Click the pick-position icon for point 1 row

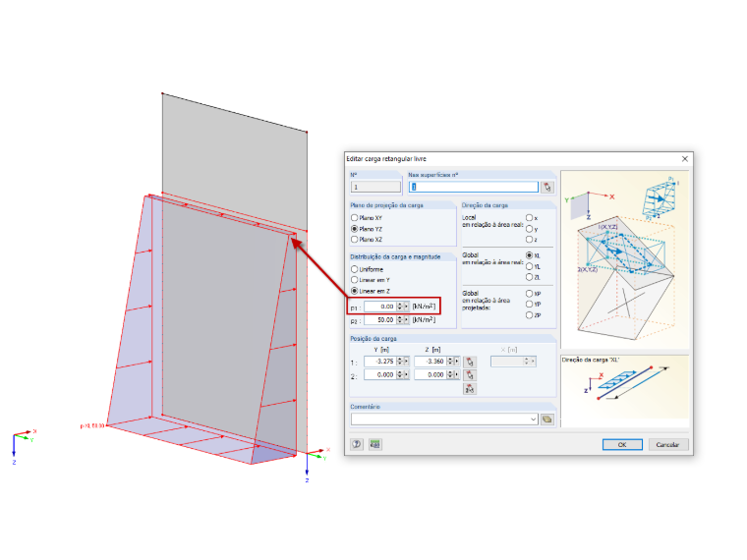coord(469,362)
